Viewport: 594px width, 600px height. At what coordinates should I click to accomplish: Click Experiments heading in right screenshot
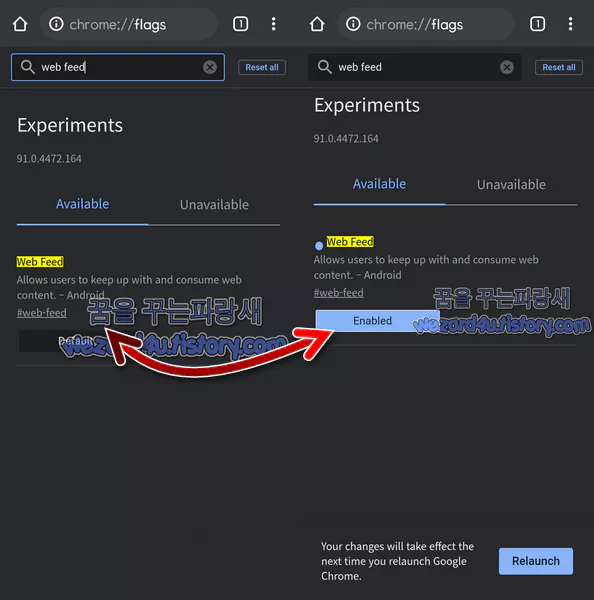[367, 106]
